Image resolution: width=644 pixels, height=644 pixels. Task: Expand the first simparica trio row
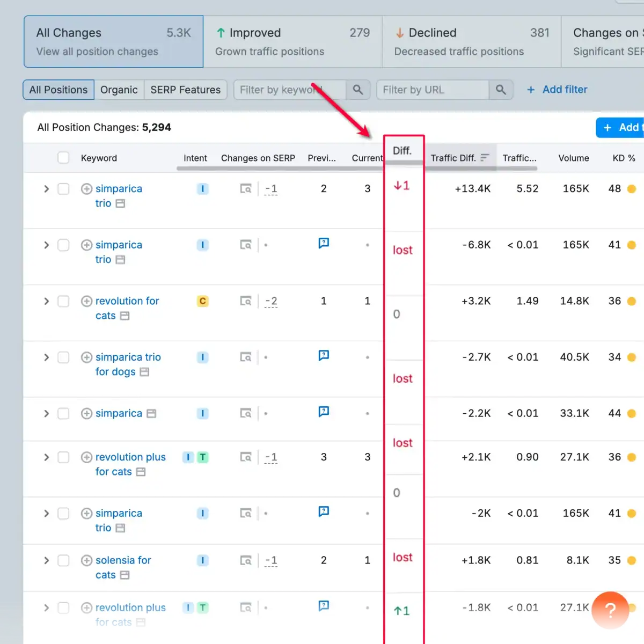(x=46, y=188)
